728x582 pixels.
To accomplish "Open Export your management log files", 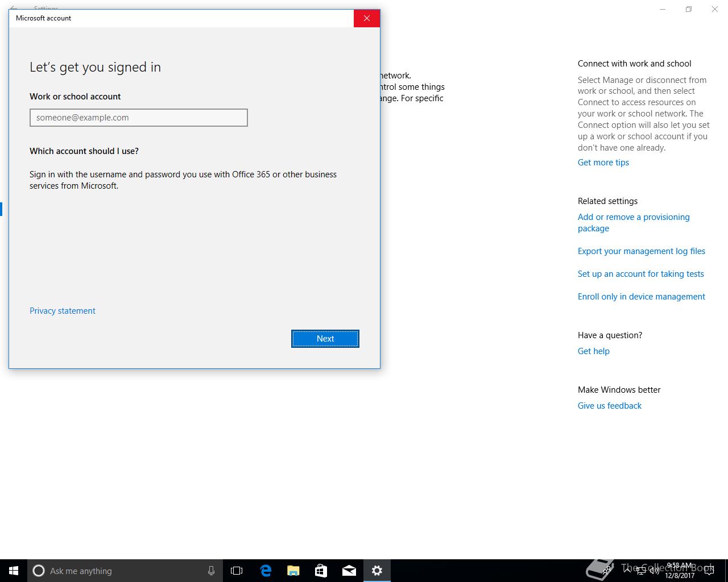I will 642,251.
